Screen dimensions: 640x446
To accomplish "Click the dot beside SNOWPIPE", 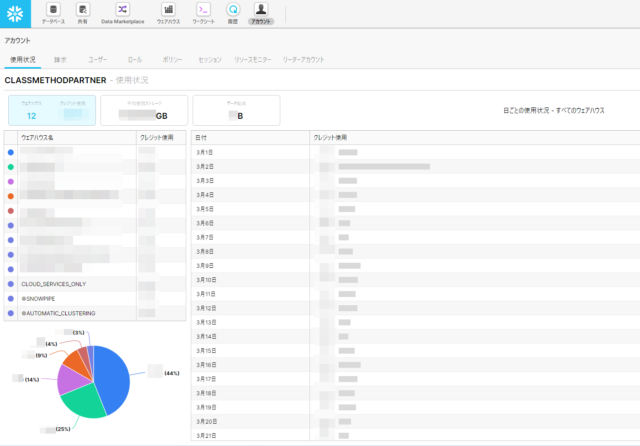I will coord(11,299).
